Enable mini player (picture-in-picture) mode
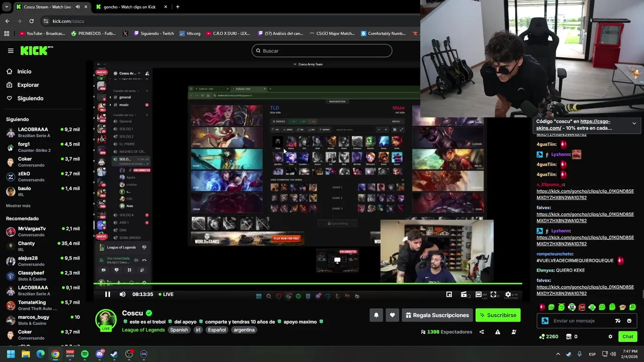 pyautogui.click(x=449, y=295)
